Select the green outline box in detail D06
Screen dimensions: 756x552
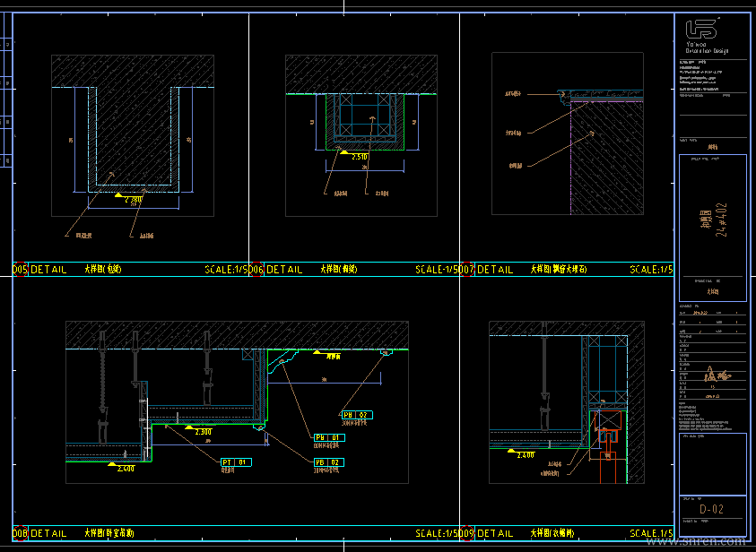[x=365, y=123]
